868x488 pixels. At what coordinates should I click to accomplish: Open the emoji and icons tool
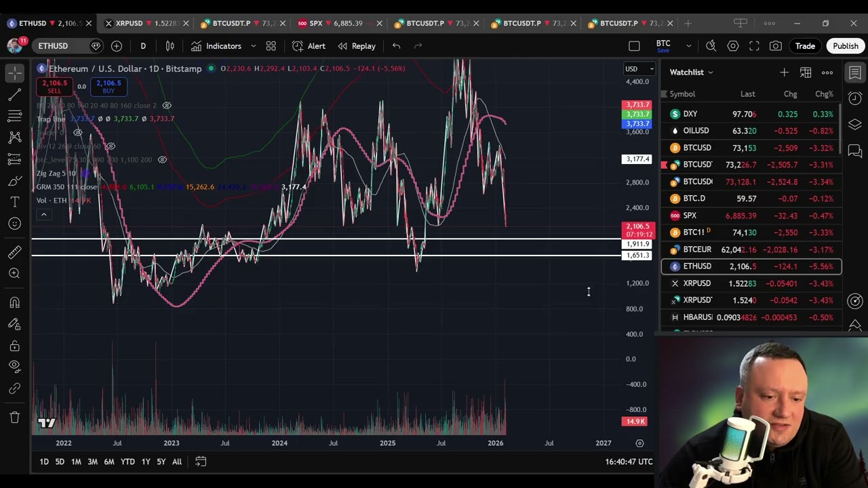[x=15, y=224]
